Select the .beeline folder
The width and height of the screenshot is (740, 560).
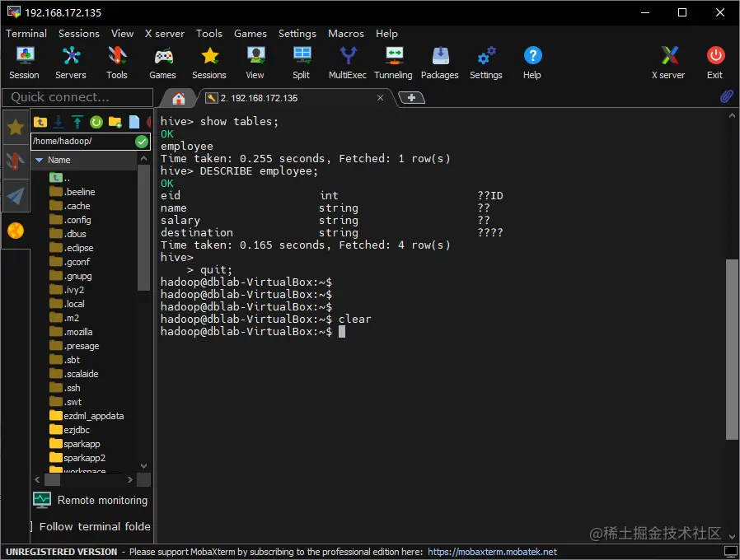(73, 192)
